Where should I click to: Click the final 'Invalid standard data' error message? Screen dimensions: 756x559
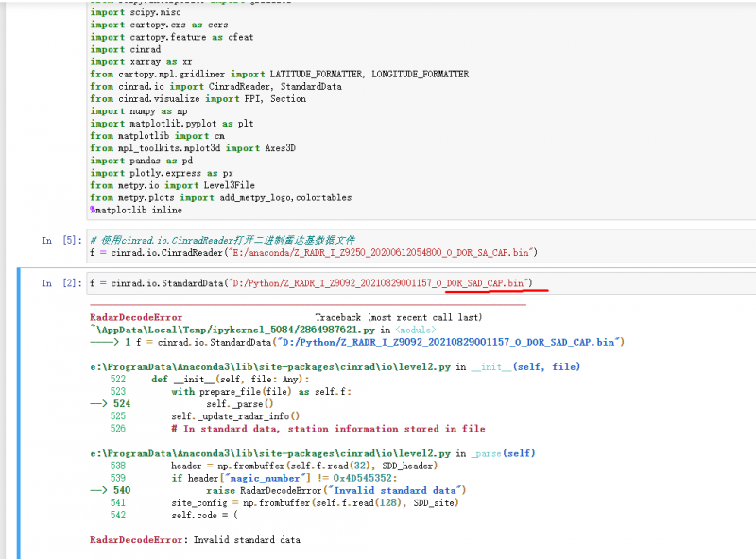pos(247,540)
